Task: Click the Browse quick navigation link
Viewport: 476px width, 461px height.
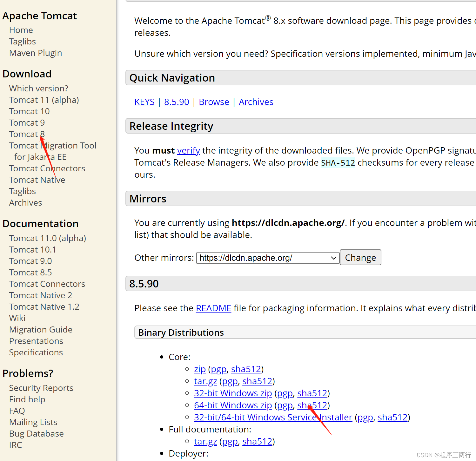Action: pos(214,102)
